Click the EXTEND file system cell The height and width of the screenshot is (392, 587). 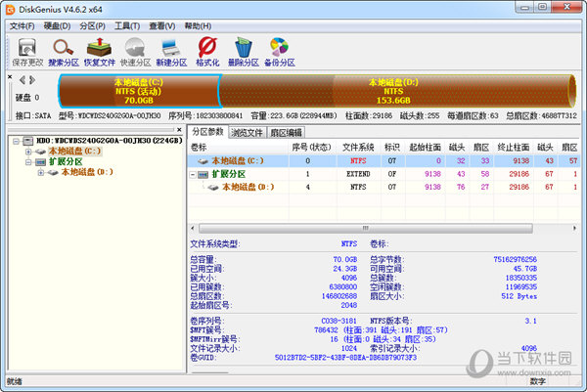[x=358, y=174]
